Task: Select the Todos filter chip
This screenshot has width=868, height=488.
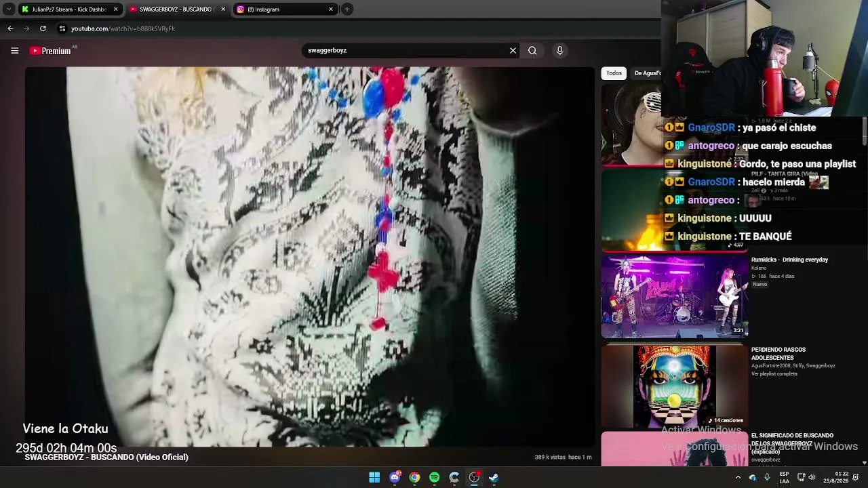Action: 614,73
